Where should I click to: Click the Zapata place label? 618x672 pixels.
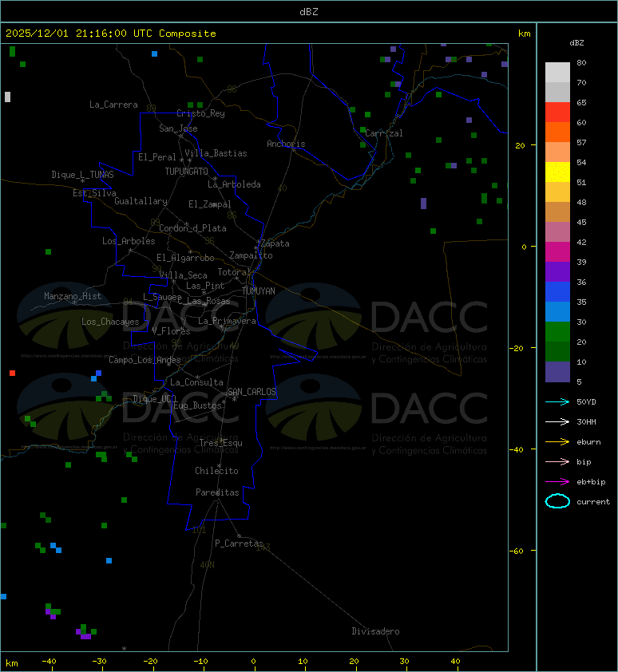pyautogui.click(x=275, y=244)
